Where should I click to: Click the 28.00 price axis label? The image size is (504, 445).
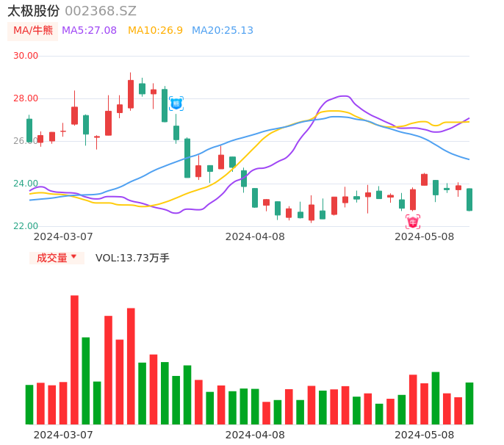pos(26,98)
